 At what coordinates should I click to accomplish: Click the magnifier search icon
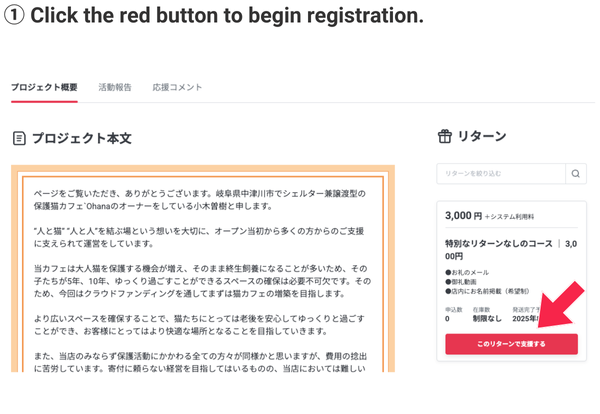pyautogui.click(x=576, y=173)
